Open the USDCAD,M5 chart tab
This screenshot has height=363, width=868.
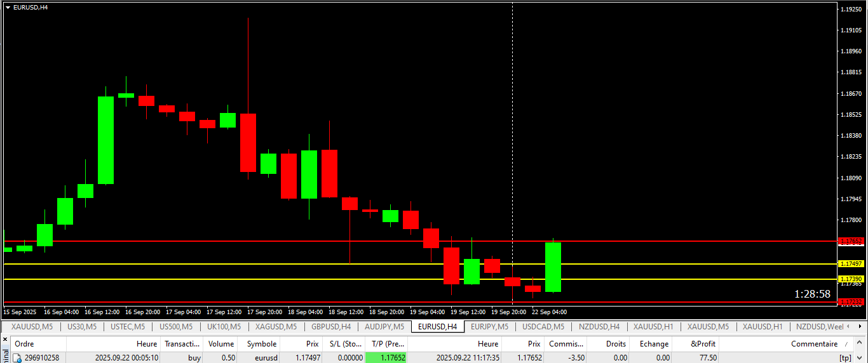543,327
